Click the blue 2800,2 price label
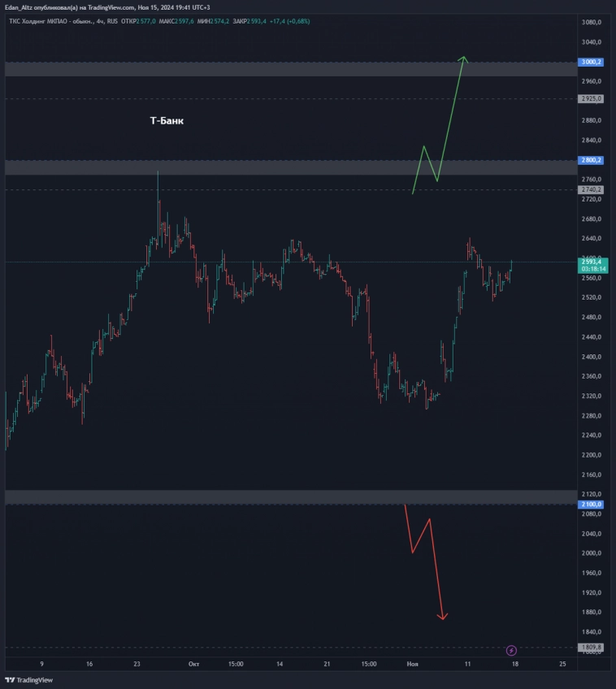The width and height of the screenshot is (616, 689). click(x=591, y=160)
